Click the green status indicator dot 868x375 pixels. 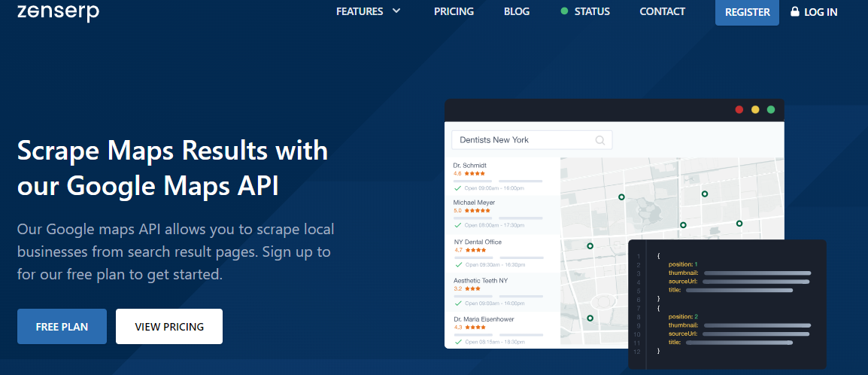564,11
